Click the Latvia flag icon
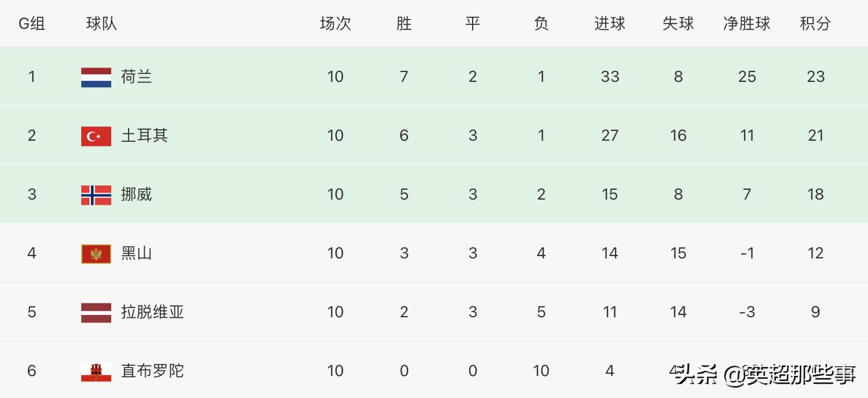The image size is (868, 398). point(96,313)
